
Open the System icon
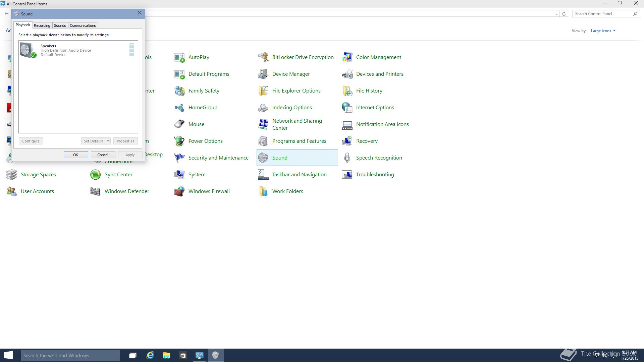click(x=179, y=175)
